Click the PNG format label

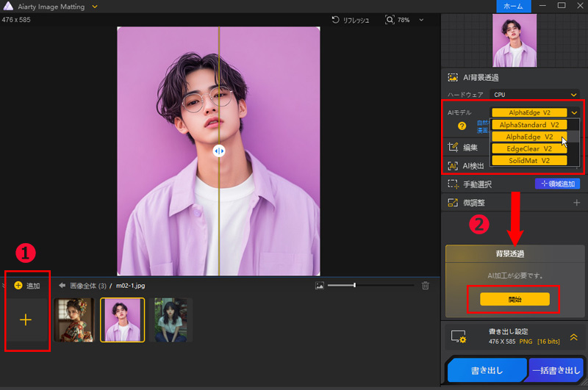[x=526, y=342]
